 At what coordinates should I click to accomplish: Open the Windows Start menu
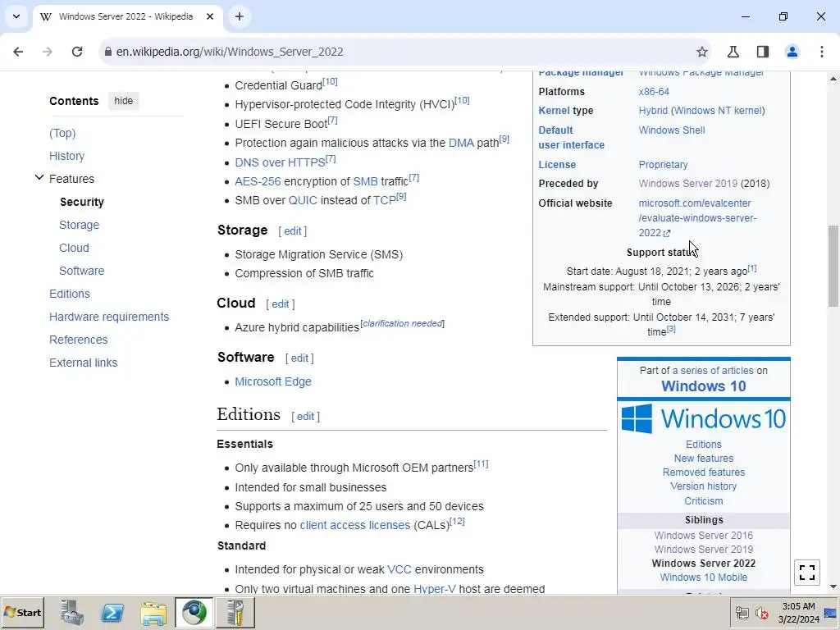pyautogui.click(x=22, y=612)
